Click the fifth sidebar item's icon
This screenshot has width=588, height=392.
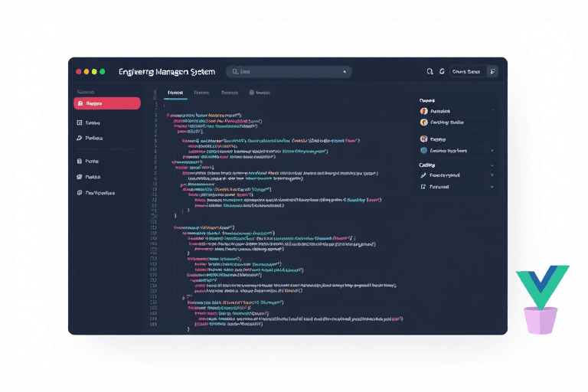point(80,177)
